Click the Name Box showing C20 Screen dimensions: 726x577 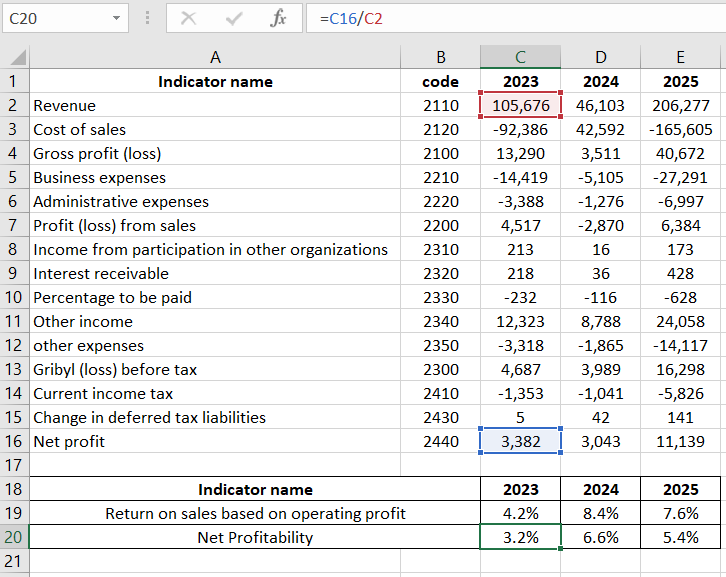pos(65,19)
